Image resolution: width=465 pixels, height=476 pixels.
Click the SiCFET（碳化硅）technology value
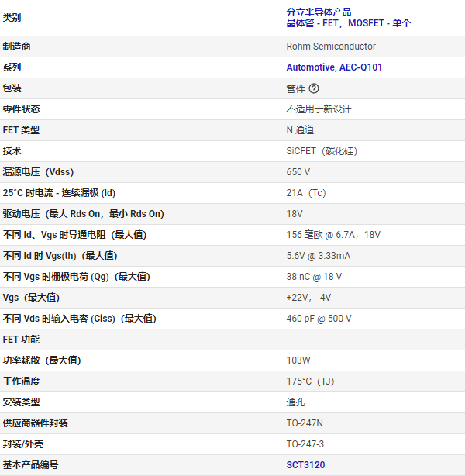coord(322,151)
